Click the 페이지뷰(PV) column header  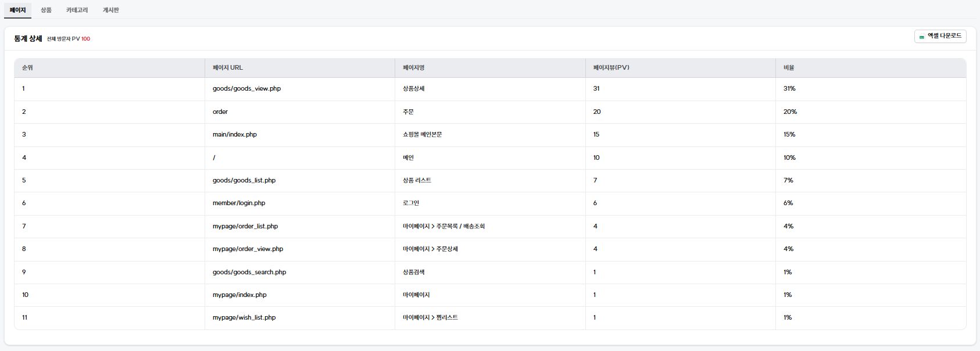[611, 68]
